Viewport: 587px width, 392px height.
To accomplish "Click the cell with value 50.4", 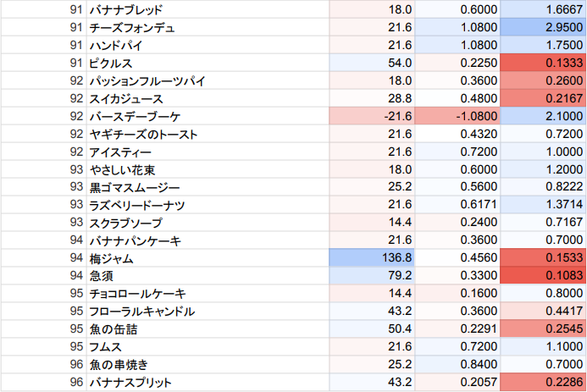I will pos(373,329).
